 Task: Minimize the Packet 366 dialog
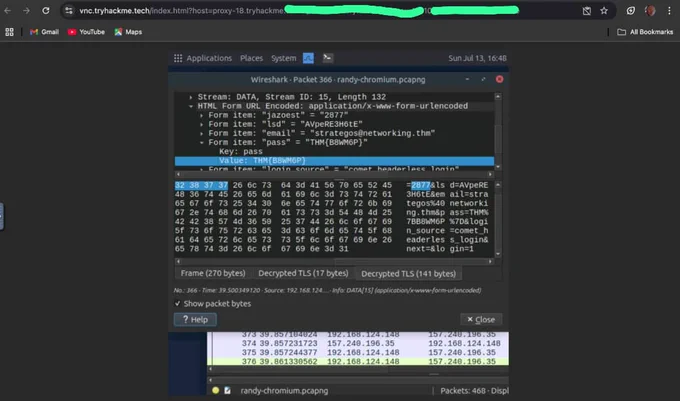(467, 79)
